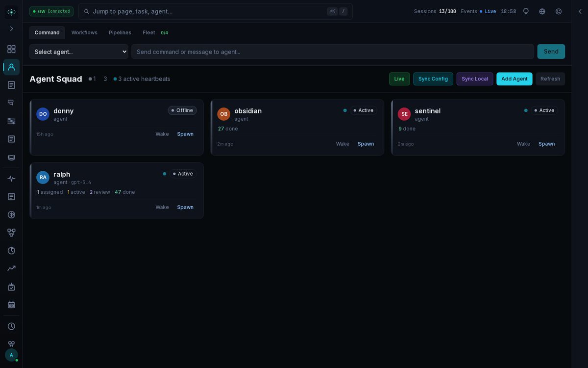Click ralph's RA avatar
The image size is (588, 368).
click(43, 177)
